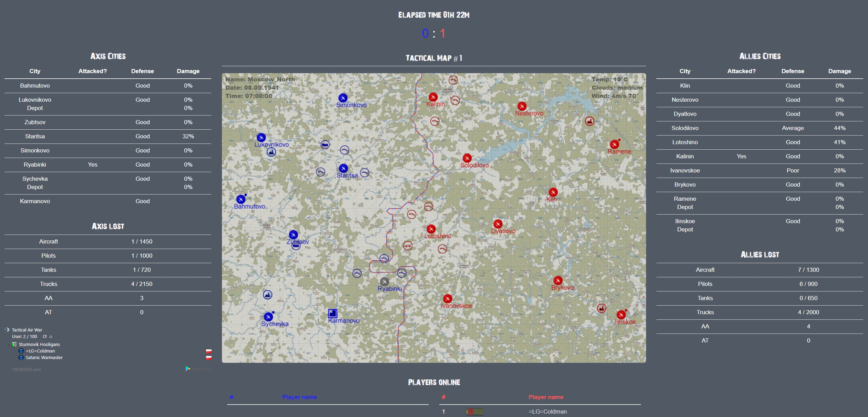Click the gray Ryabinki city marker

click(385, 282)
